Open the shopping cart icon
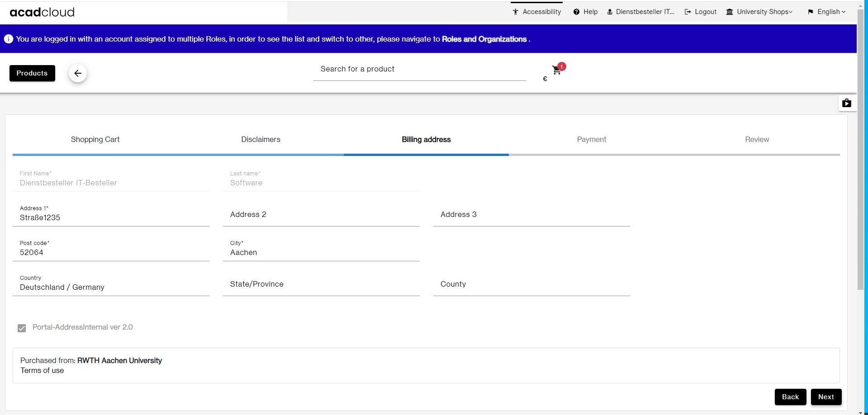868x415 pixels. 557,70
